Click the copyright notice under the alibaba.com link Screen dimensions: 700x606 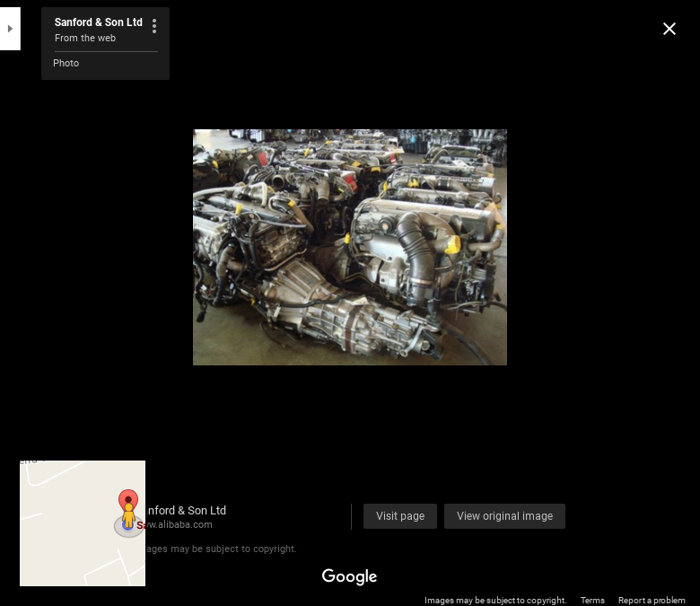pos(222,549)
